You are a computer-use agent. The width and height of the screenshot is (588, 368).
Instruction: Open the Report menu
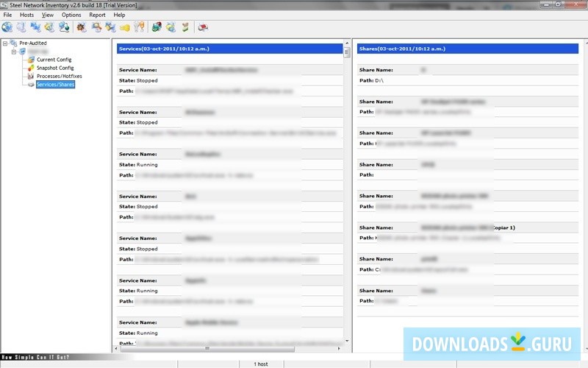point(97,15)
